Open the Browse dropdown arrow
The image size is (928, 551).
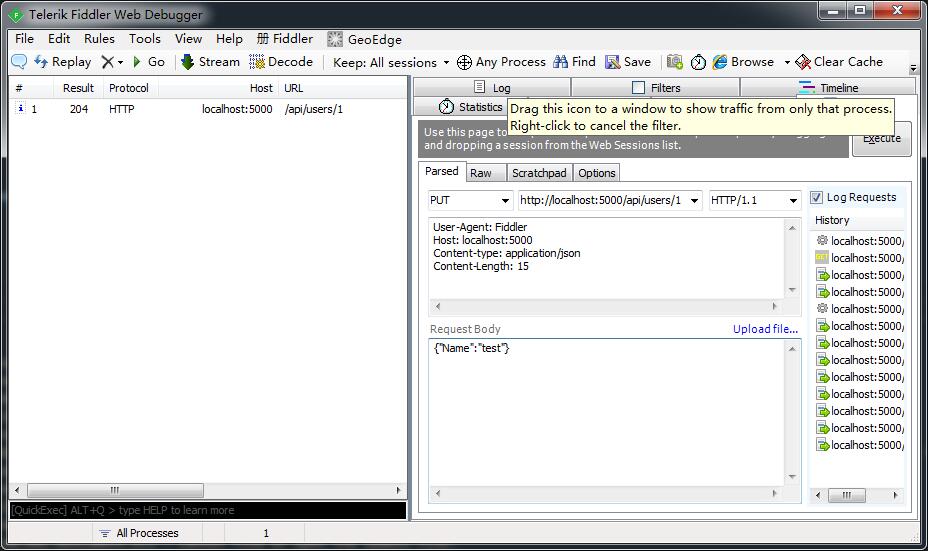[787, 62]
